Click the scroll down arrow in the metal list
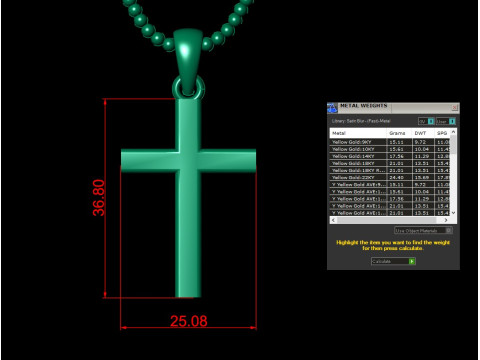The width and height of the screenshot is (480, 360). [453, 213]
